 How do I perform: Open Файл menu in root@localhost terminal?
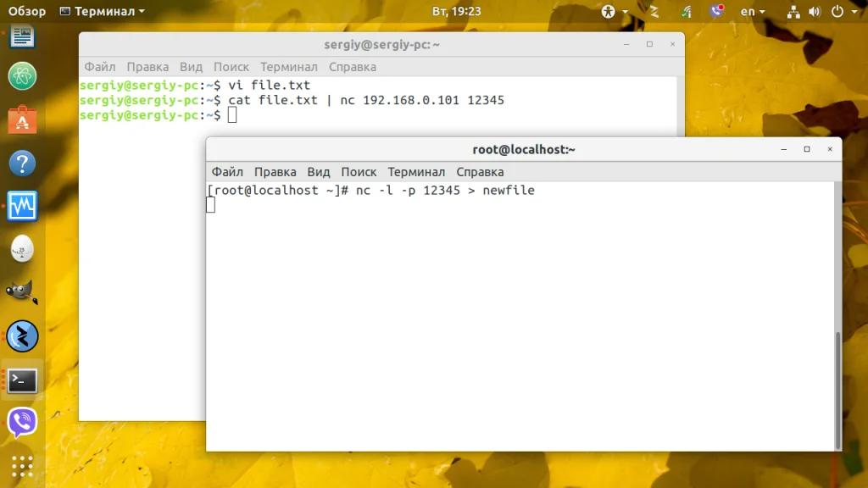(x=227, y=172)
